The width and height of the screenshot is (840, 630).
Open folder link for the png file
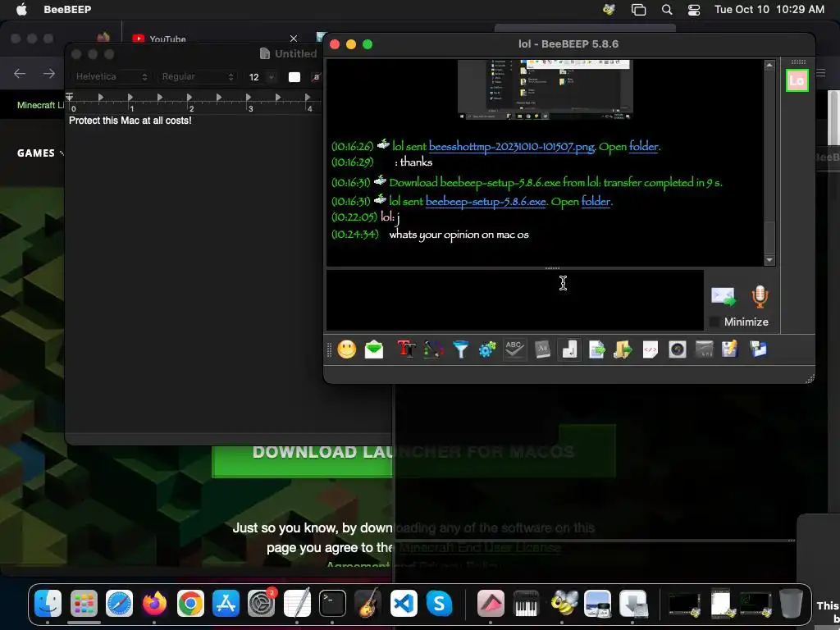pyautogui.click(x=643, y=146)
